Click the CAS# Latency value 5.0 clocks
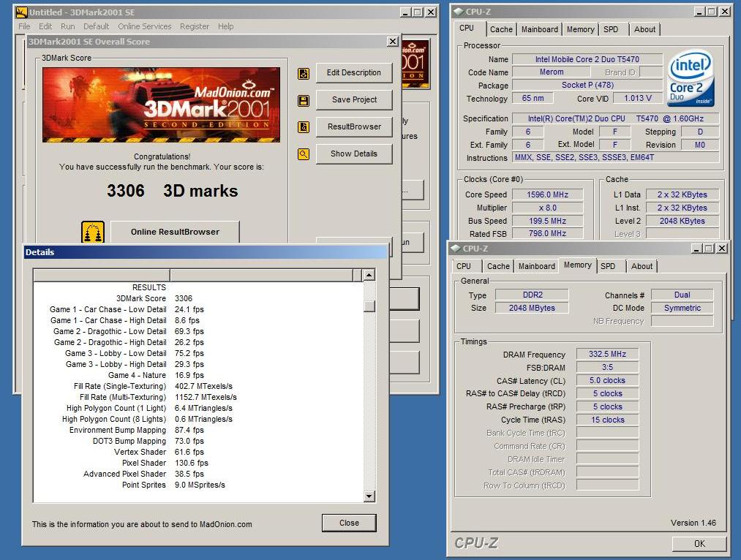 (x=607, y=381)
